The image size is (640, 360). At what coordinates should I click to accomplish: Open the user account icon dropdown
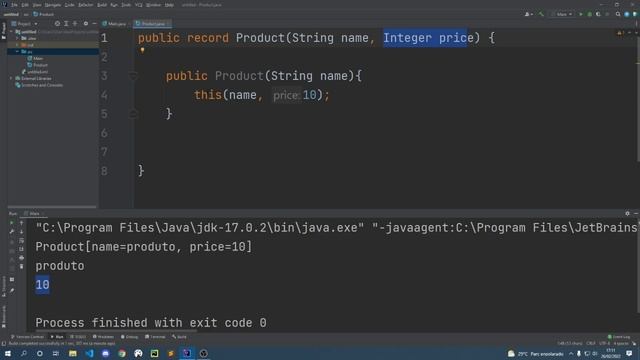point(529,14)
